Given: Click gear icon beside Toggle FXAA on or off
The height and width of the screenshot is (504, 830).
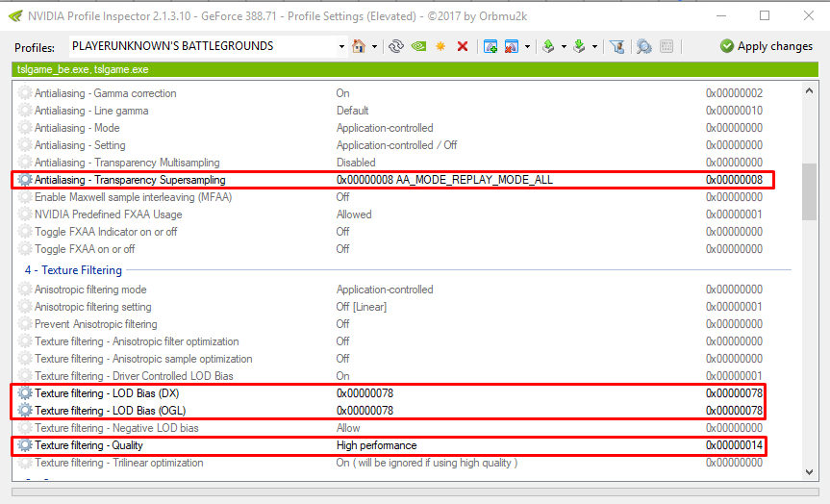Looking at the screenshot, I should coord(25,248).
